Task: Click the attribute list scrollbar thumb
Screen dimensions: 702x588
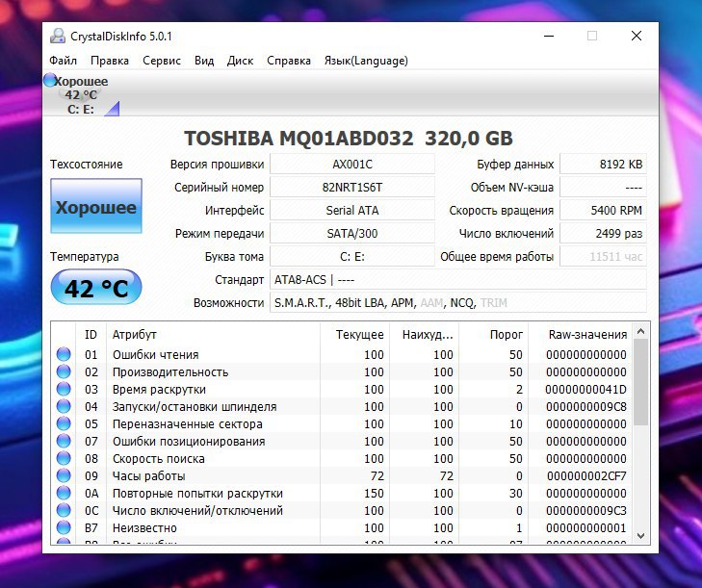Action: (640, 382)
